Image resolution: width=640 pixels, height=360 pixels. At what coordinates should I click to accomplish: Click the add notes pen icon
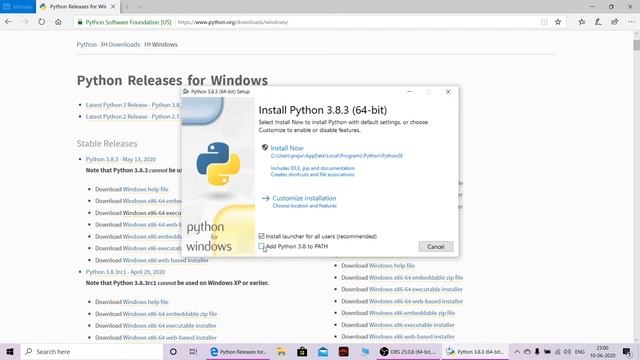coord(598,22)
